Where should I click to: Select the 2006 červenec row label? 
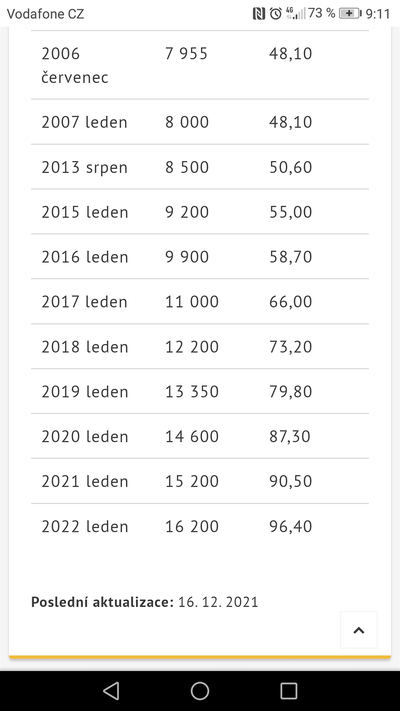pos(75,65)
